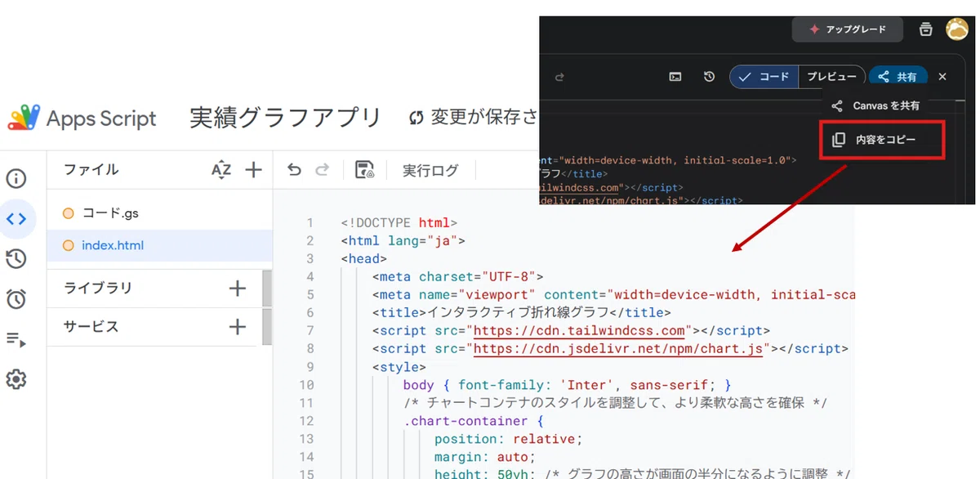Click the meta charset="UTF-8" line
This screenshot has width=980, height=479.
pyautogui.click(x=457, y=277)
